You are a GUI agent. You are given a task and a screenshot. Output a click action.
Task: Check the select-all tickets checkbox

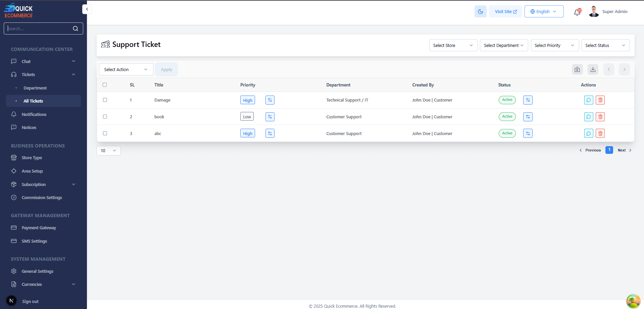coord(105,85)
